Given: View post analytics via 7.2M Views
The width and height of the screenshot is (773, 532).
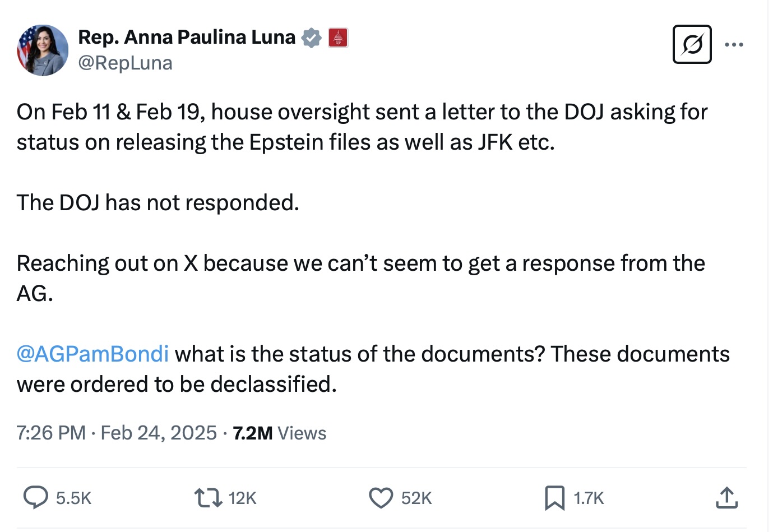Looking at the screenshot, I should click(x=279, y=433).
